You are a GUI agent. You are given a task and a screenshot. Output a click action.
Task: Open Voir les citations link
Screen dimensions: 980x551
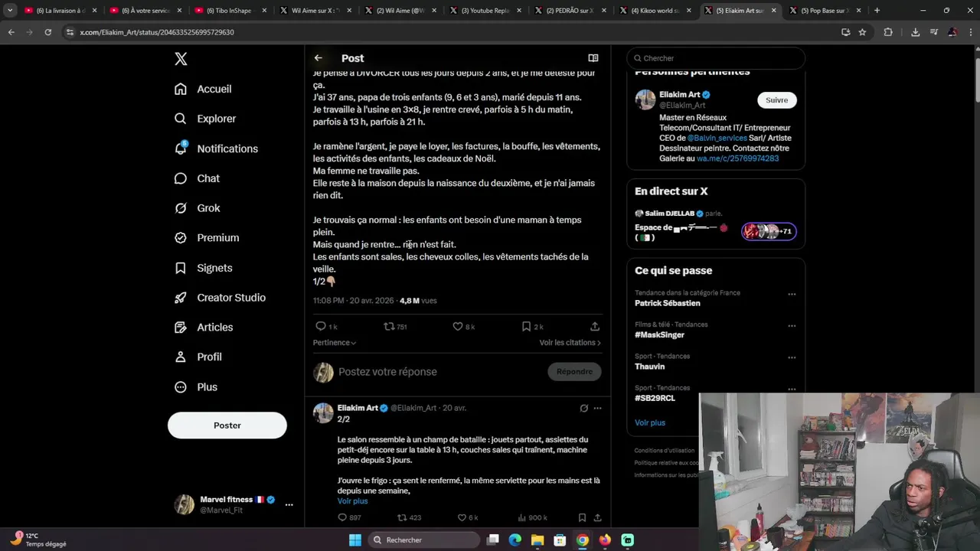pos(570,343)
